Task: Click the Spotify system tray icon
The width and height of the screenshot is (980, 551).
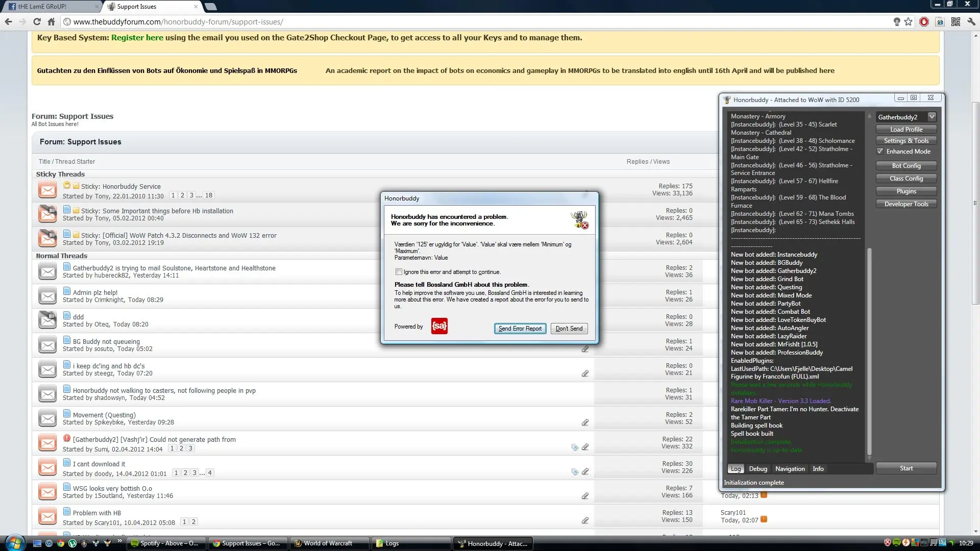Action: 896,543
